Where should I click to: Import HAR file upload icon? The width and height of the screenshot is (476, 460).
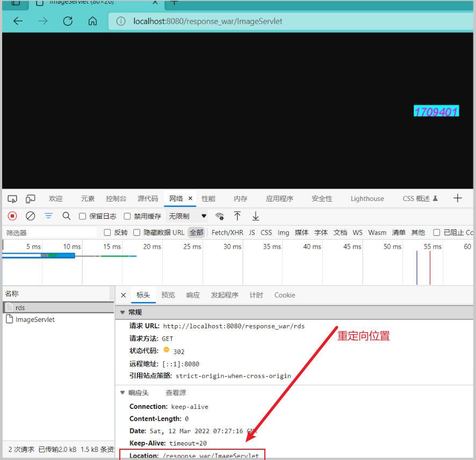click(x=237, y=216)
